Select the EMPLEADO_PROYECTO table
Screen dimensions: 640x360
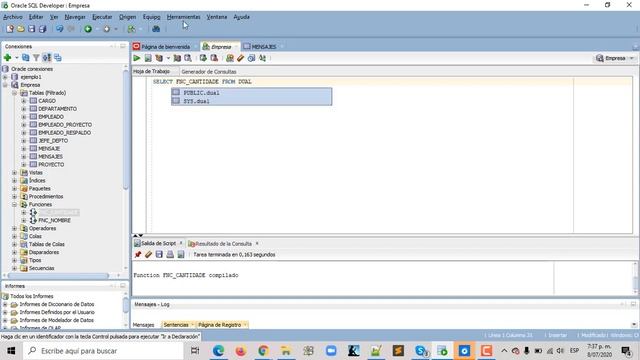click(x=65, y=125)
